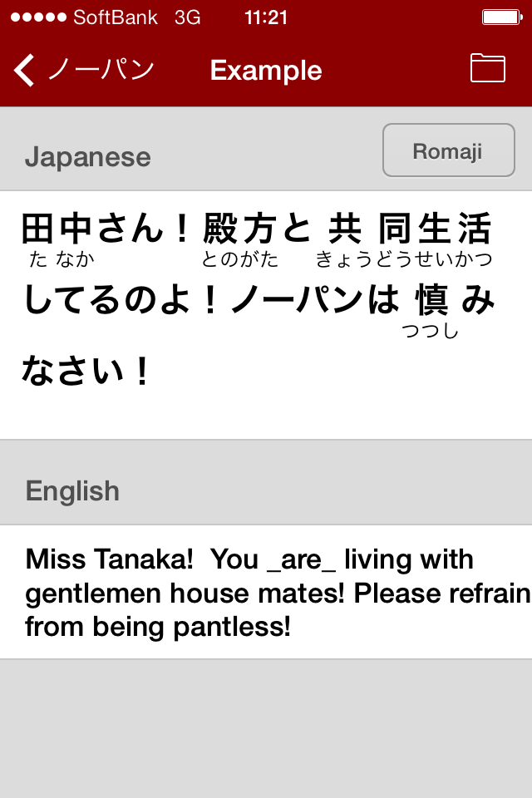Tap the back chevron arrow

[25, 71]
